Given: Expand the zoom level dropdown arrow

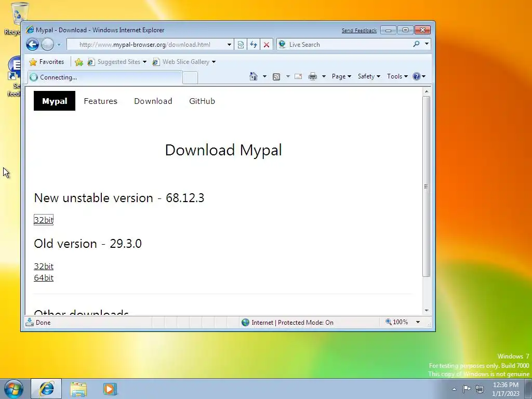Looking at the screenshot, I should pyautogui.click(x=418, y=322).
